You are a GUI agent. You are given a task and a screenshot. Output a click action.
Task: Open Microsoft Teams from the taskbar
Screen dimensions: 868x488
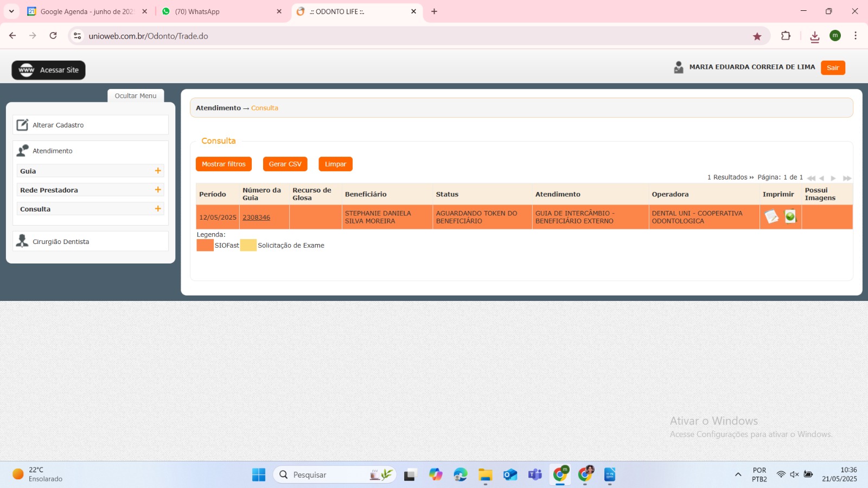[x=535, y=475]
